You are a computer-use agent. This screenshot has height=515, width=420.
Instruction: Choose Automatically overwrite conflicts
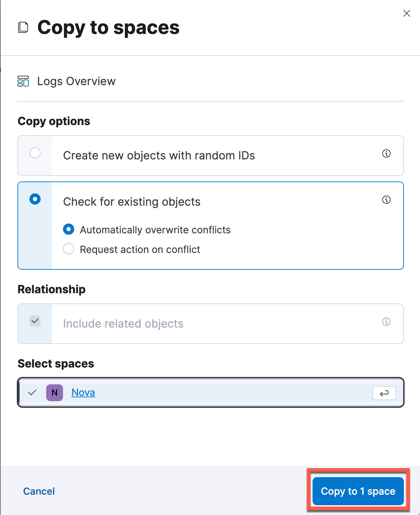[x=69, y=229]
